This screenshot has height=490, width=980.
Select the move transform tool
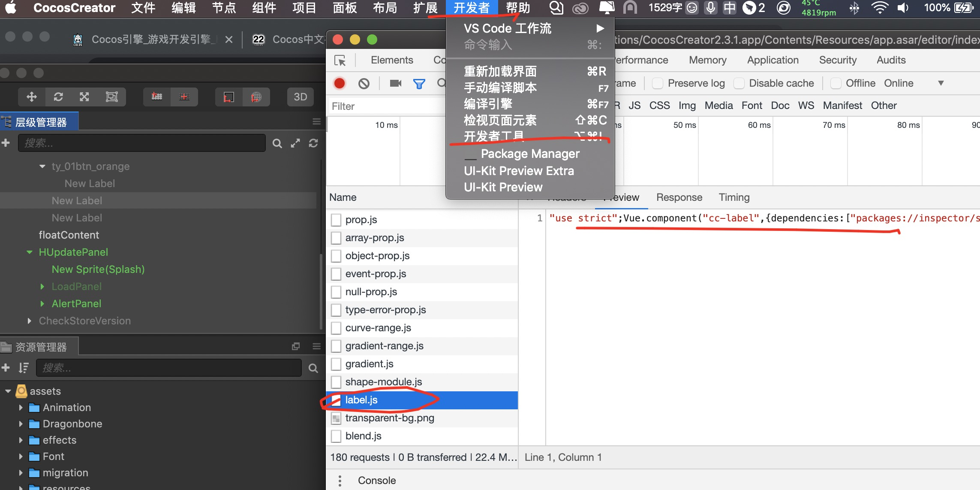[32, 97]
